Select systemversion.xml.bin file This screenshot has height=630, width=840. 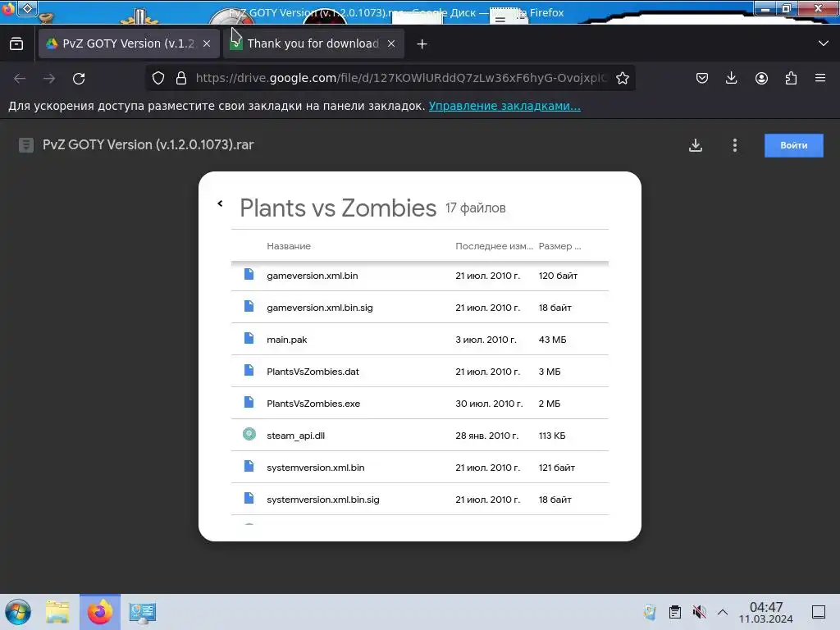click(420, 467)
